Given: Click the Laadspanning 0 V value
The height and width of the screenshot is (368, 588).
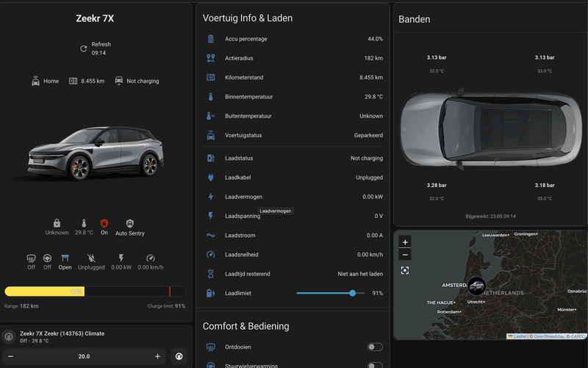Looking at the screenshot, I should [x=379, y=216].
